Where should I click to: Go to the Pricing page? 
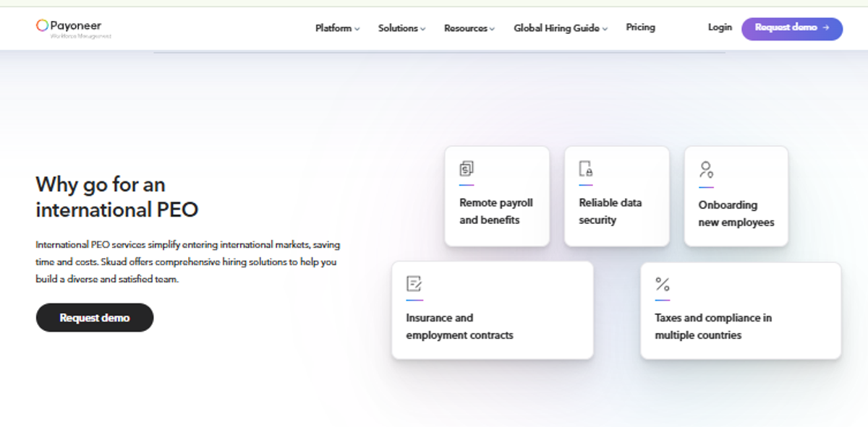640,27
